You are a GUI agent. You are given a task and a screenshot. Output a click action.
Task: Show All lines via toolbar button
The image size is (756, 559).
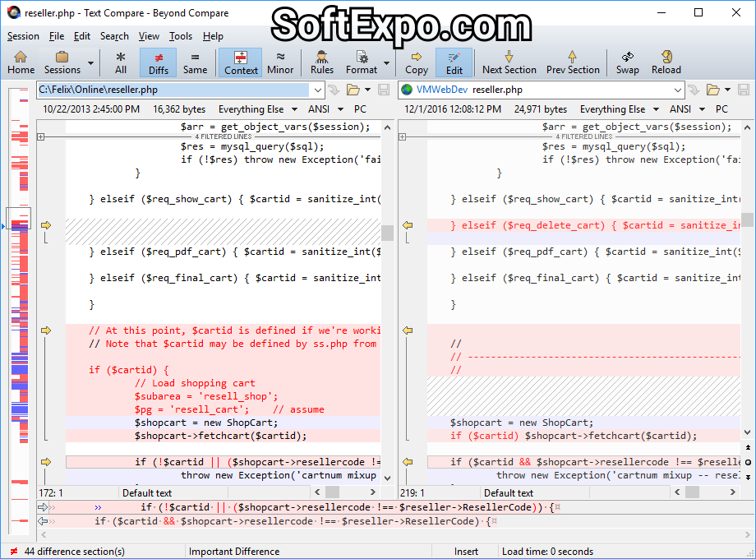(121, 62)
